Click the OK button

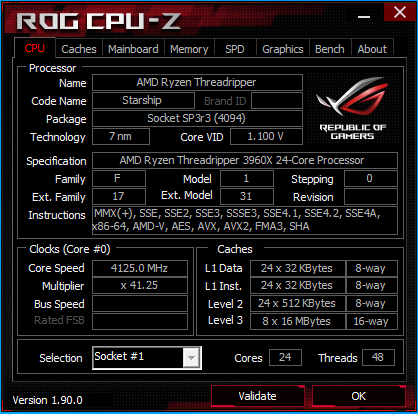[359, 396]
